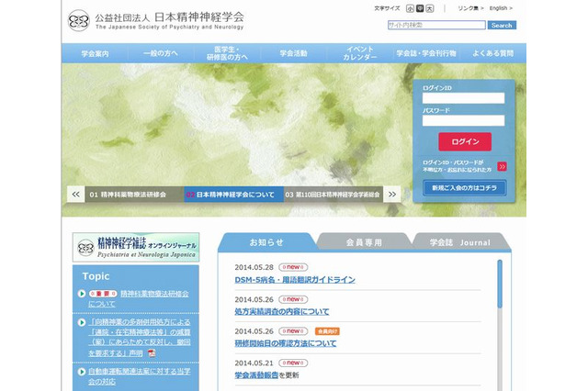Click the パスワード input field

(x=463, y=120)
